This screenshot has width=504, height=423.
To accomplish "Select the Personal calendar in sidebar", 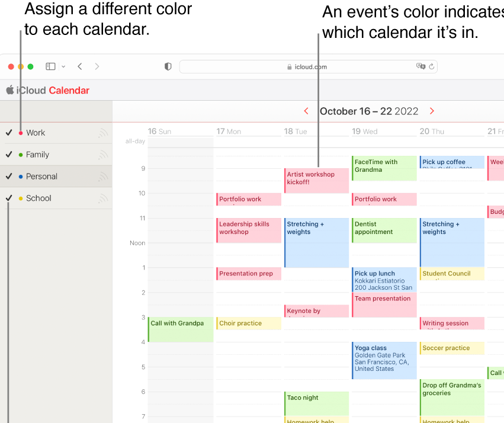I will [42, 177].
